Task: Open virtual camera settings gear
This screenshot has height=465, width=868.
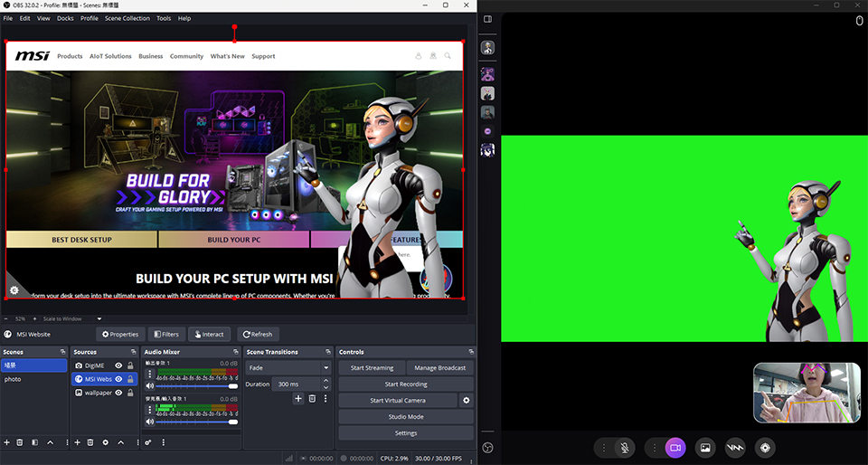Action: pyautogui.click(x=467, y=400)
